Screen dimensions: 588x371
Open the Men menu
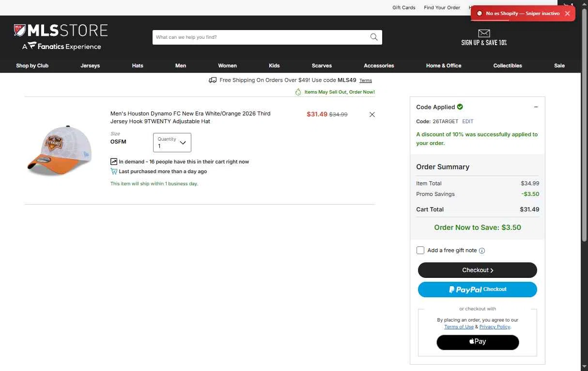pyautogui.click(x=181, y=65)
